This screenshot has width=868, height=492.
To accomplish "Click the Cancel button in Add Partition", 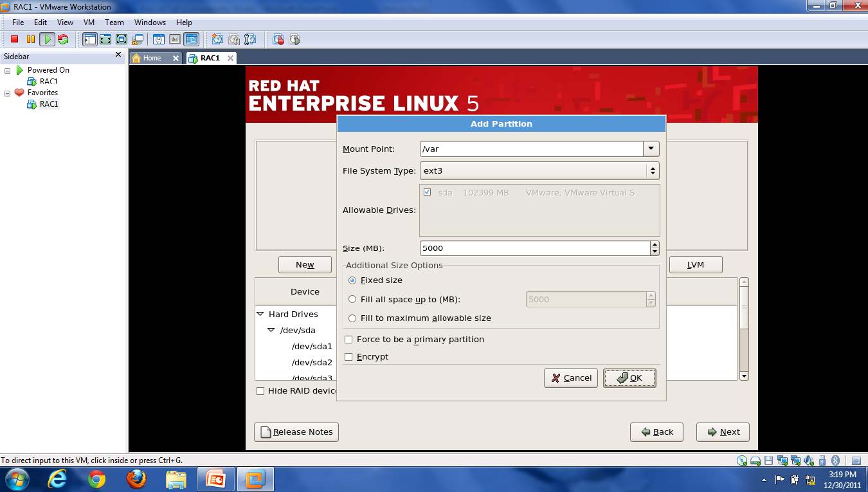I will [x=571, y=378].
